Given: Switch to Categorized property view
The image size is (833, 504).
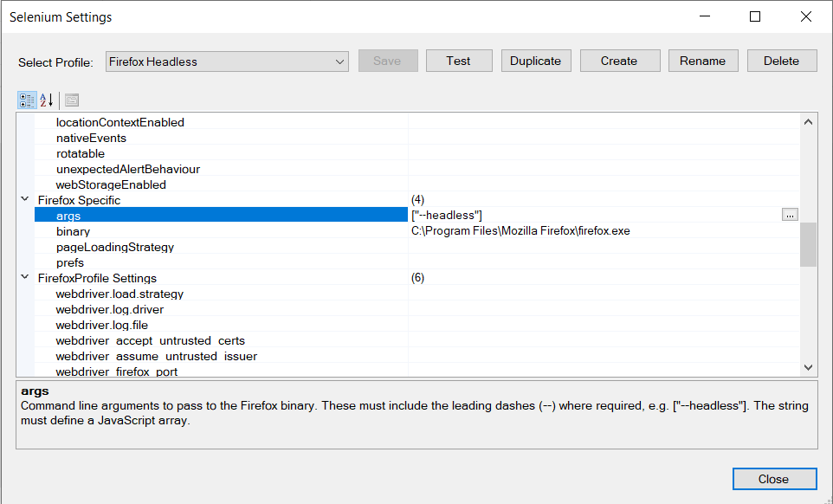Looking at the screenshot, I should [x=26, y=100].
